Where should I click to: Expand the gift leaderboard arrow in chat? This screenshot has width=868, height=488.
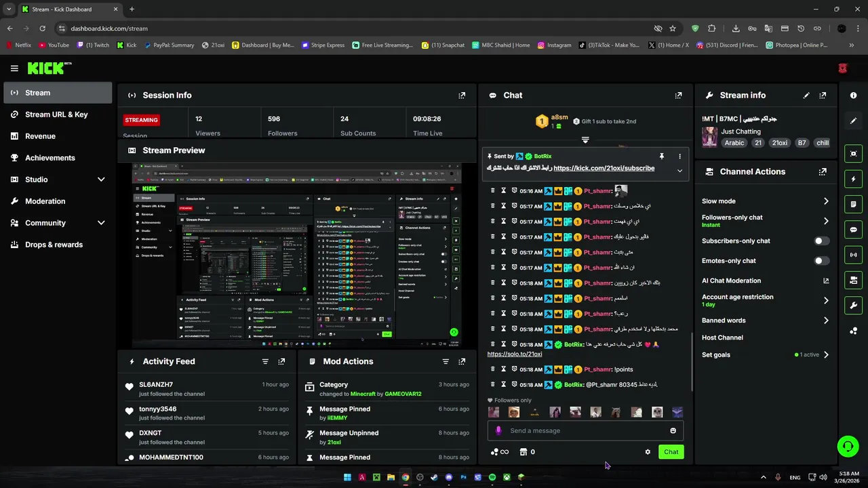(x=585, y=140)
